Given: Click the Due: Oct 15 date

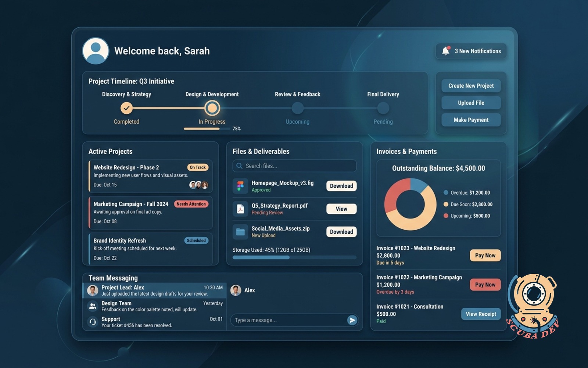Looking at the screenshot, I should coord(105,185).
